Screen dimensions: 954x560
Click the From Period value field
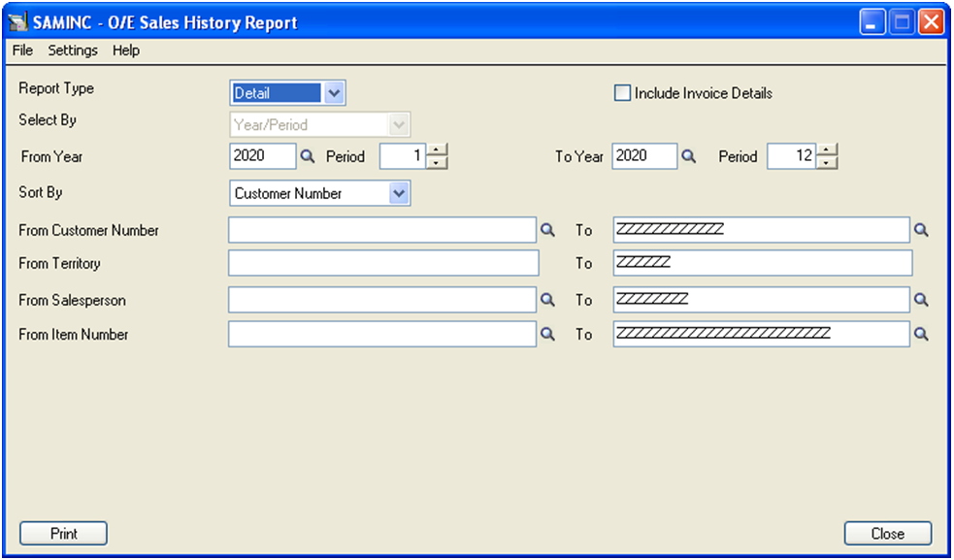[404, 156]
